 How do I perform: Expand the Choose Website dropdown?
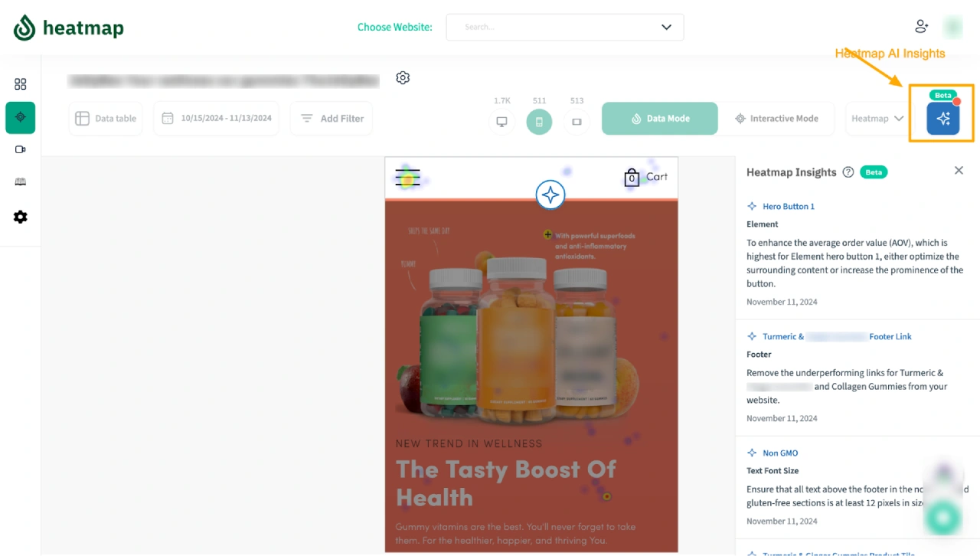565,27
